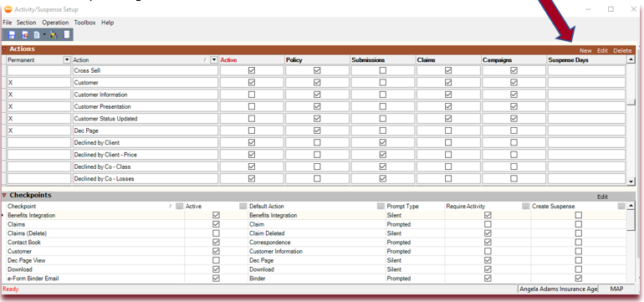Click the Prompt Type column header
644x302 pixels.
(x=415, y=207)
